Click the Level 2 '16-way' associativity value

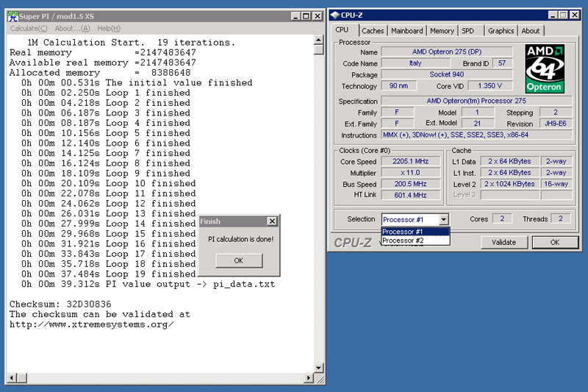556,184
